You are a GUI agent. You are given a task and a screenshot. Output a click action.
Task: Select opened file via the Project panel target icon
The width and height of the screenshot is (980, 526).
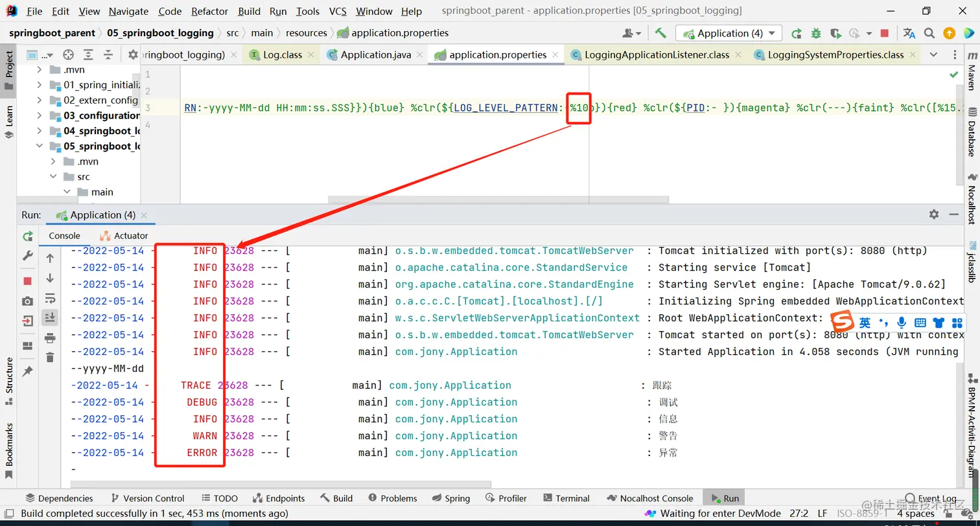pos(68,55)
